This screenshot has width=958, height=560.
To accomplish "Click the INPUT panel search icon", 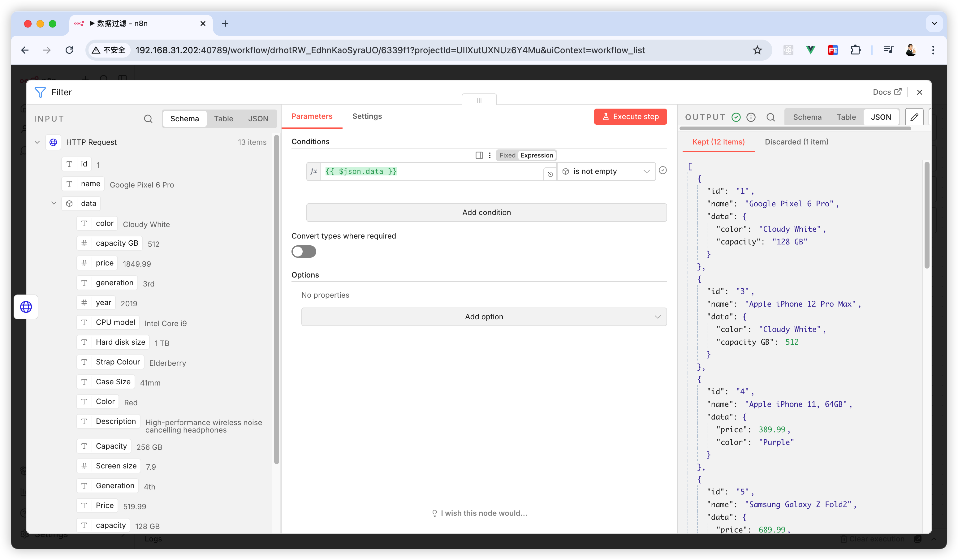I will point(148,119).
